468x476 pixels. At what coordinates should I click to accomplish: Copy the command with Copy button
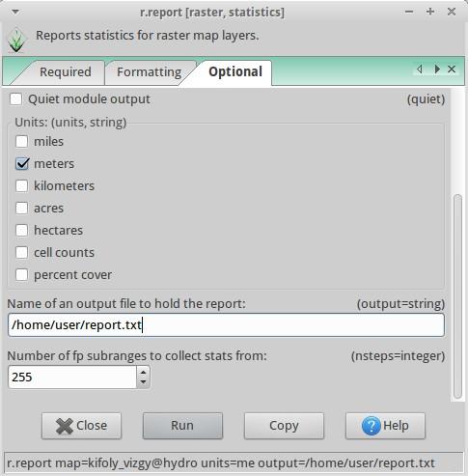tap(284, 426)
